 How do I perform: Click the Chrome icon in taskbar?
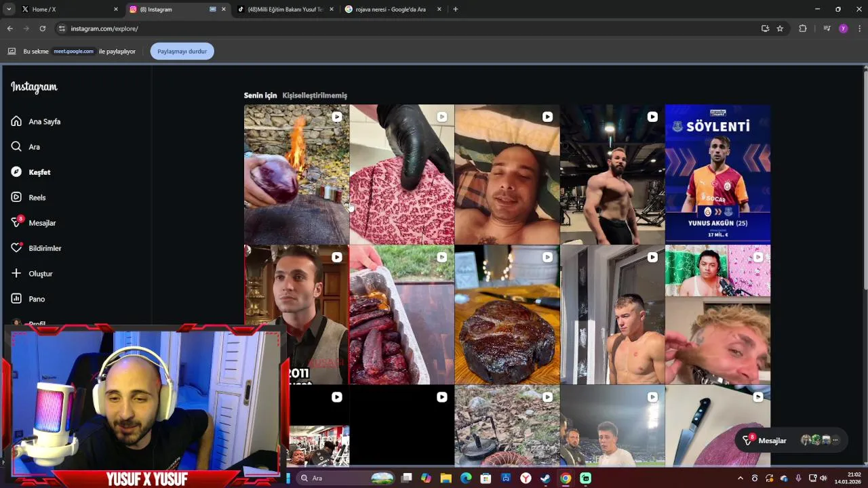click(x=566, y=478)
